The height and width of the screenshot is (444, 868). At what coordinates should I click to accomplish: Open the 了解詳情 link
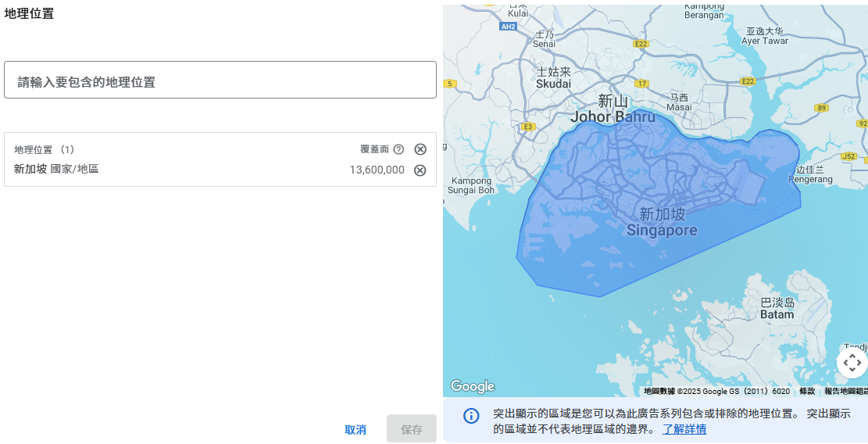(684, 429)
